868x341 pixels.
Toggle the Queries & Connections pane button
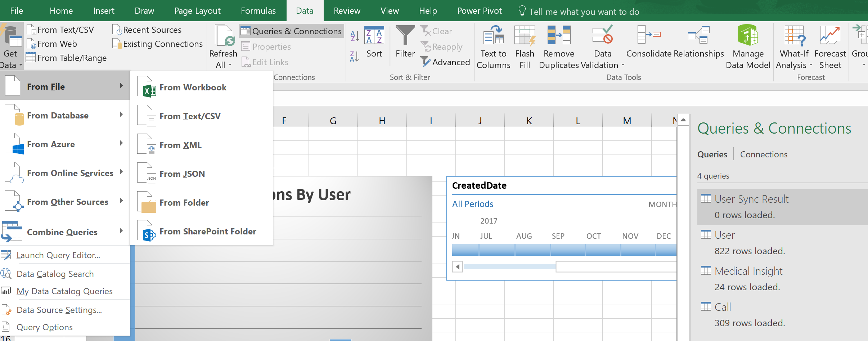(x=291, y=31)
